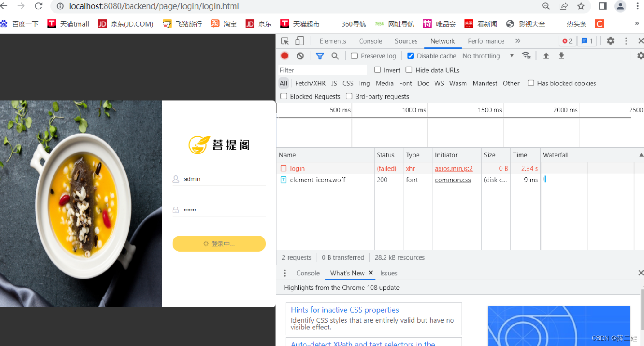Open the 百度一下 bookmark
This screenshot has width=644, height=346.
coord(19,24)
